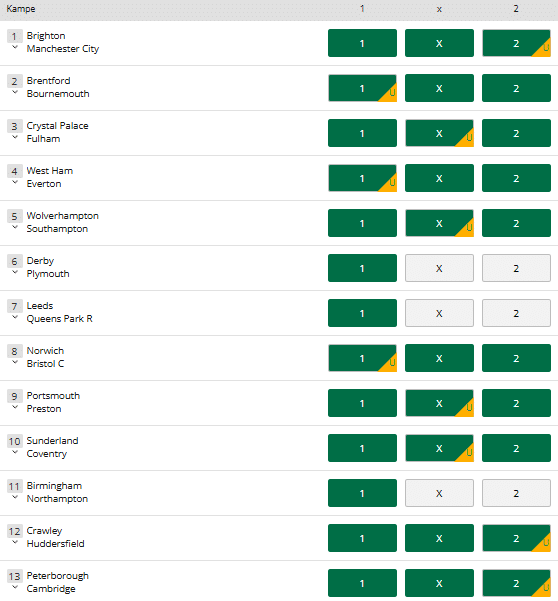The width and height of the screenshot is (558, 601).
Task: Deselect home win 1 for Portsmouth vs Preston
Action: [362, 403]
